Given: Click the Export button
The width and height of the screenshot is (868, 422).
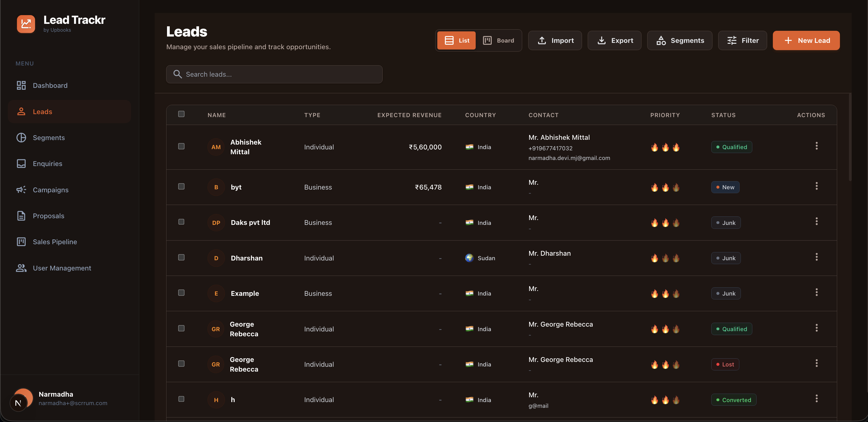Looking at the screenshot, I should click(614, 40).
